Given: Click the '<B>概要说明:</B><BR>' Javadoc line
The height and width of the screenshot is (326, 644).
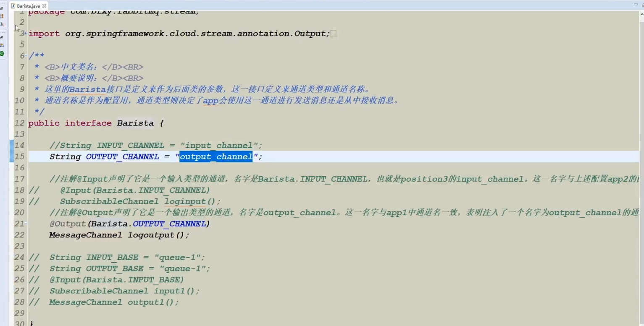Looking at the screenshot, I should click(x=89, y=78).
